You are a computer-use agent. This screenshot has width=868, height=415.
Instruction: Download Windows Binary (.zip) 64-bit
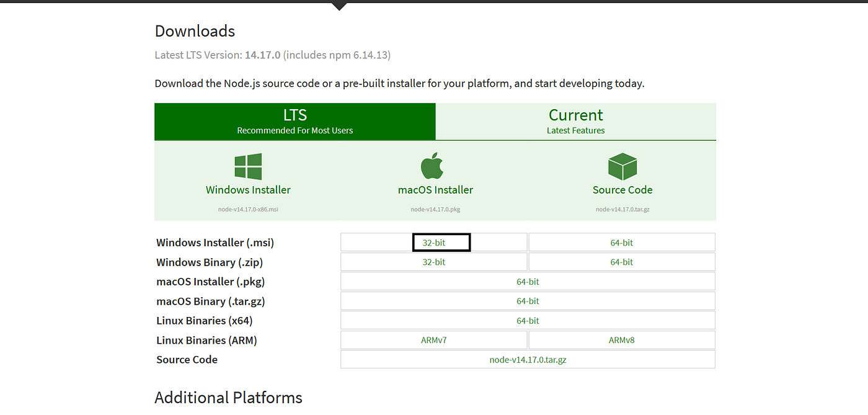tap(622, 262)
